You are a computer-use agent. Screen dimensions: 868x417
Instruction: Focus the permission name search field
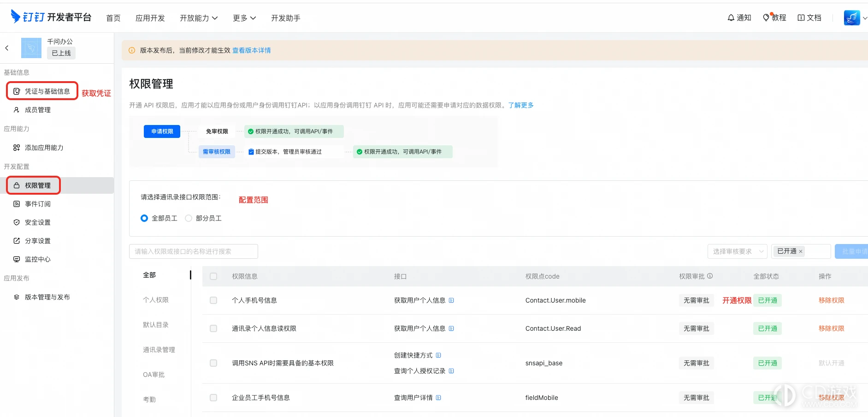tap(194, 251)
